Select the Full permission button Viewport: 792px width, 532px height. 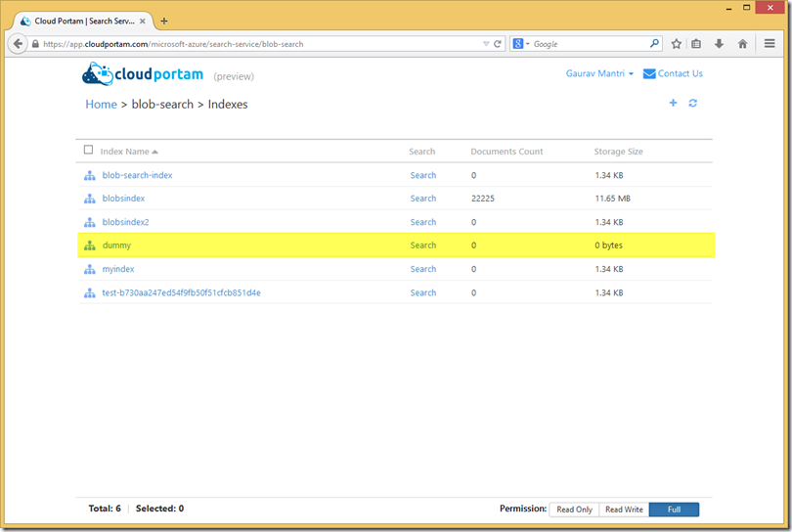pyautogui.click(x=674, y=510)
